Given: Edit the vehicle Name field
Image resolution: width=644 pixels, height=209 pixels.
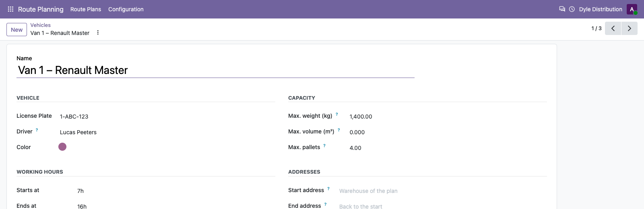Looking at the screenshot, I should (x=215, y=70).
